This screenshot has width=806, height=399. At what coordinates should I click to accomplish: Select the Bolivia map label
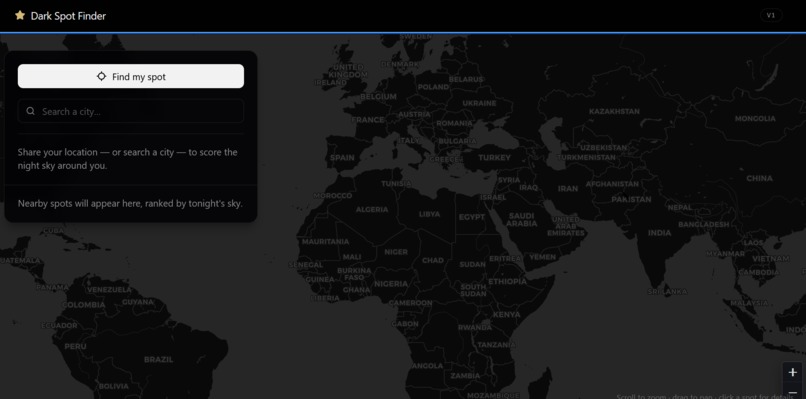pos(114,386)
